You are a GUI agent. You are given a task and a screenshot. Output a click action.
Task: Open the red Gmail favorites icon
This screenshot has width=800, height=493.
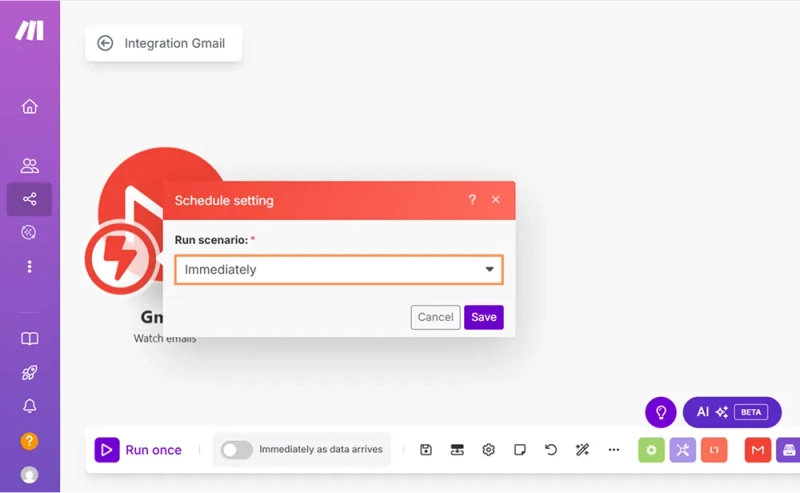[758, 450]
